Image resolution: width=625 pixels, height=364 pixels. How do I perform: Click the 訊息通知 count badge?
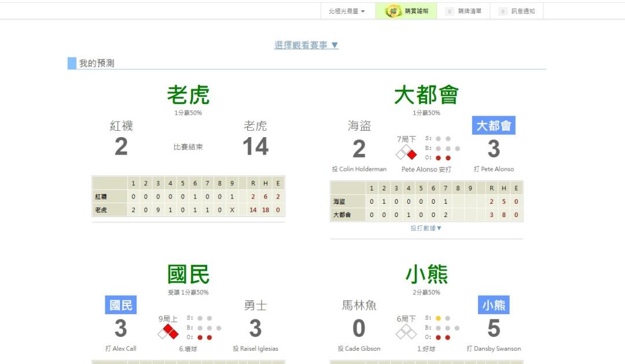pos(503,11)
